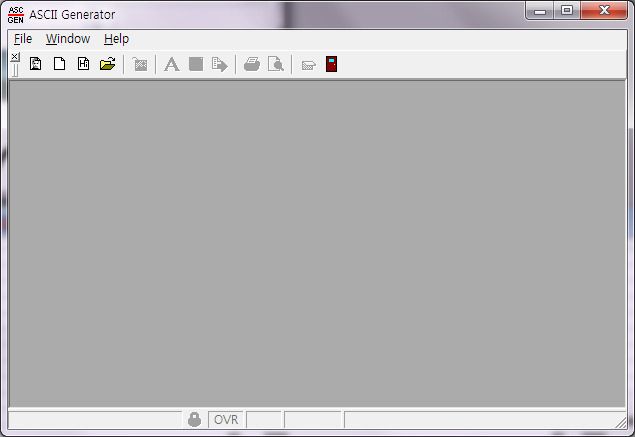Close the ASCII Generator window

[x=604, y=11]
